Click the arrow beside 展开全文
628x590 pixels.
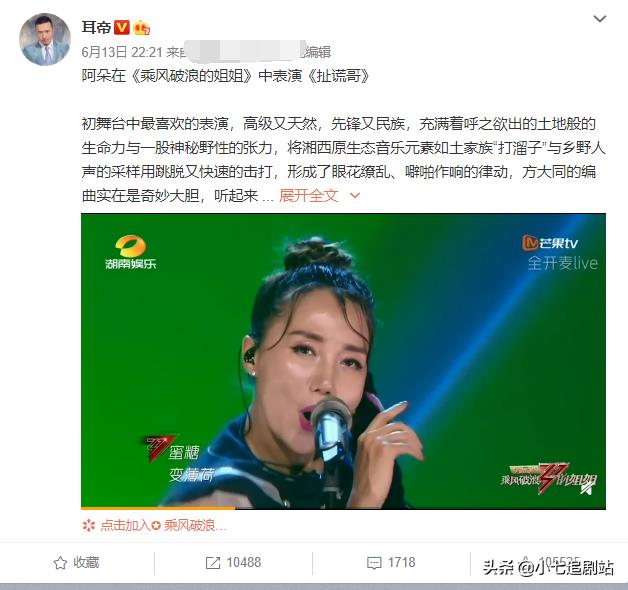tap(355, 195)
